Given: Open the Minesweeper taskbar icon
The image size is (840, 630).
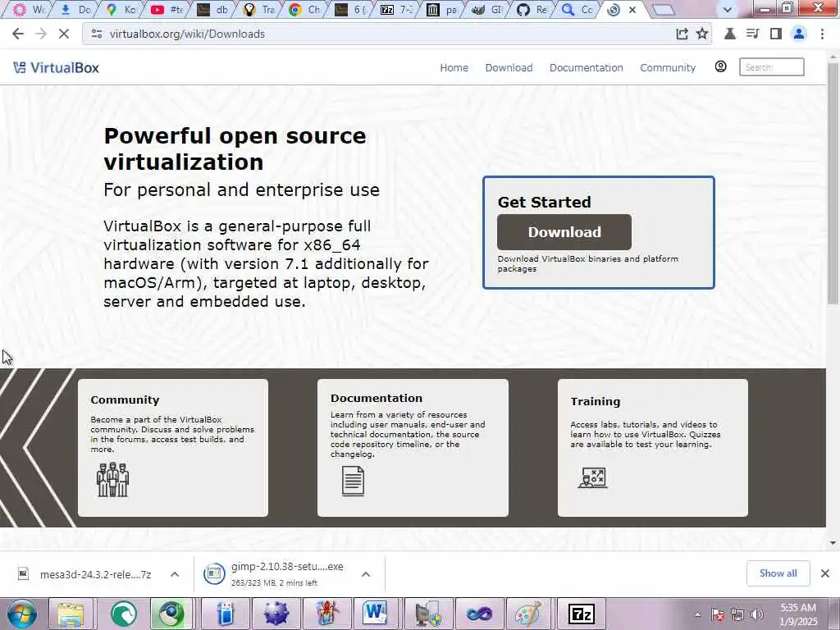Looking at the screenshot, I should click(x=276, y=614).
